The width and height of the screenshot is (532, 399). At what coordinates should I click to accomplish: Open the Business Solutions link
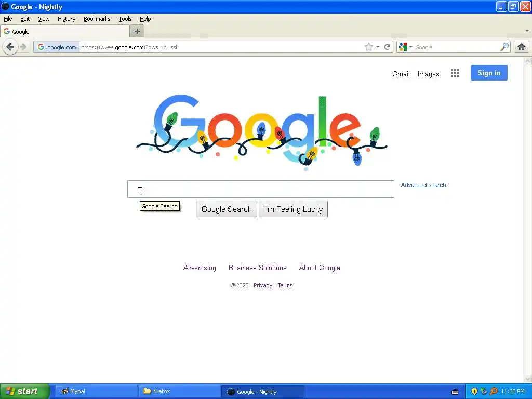(x=258, y=268)
